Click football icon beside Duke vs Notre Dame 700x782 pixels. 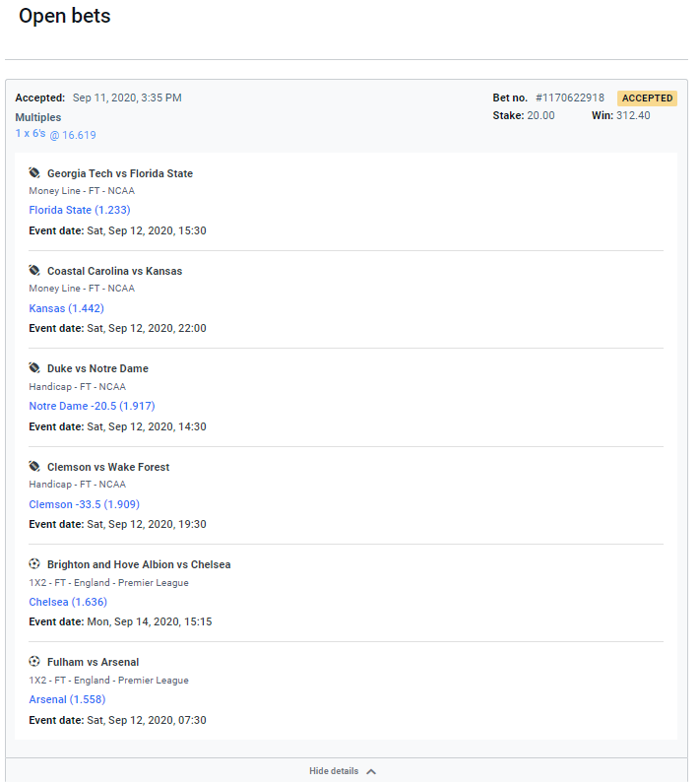click(34, 368)
